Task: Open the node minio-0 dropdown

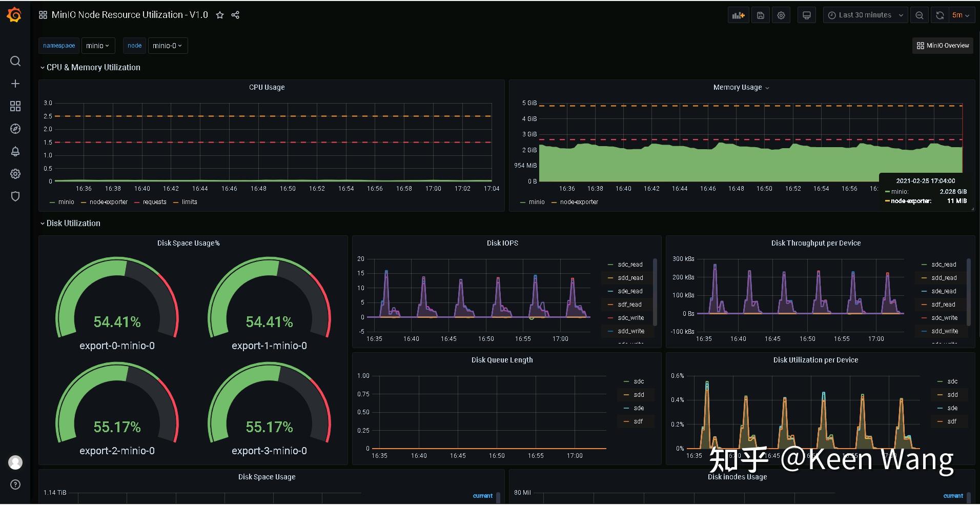Action: click(168, 46)
